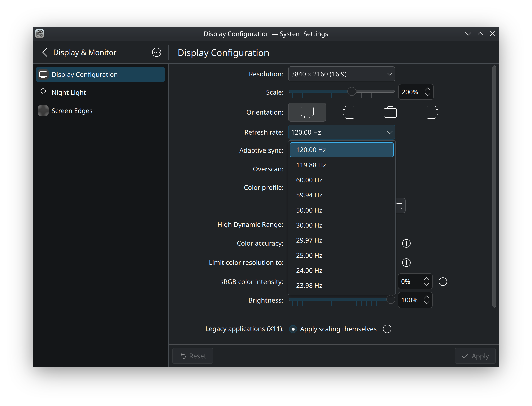Choose 29.97 Hz refresh rate
532x406 pixels.
tap(342, 240)
